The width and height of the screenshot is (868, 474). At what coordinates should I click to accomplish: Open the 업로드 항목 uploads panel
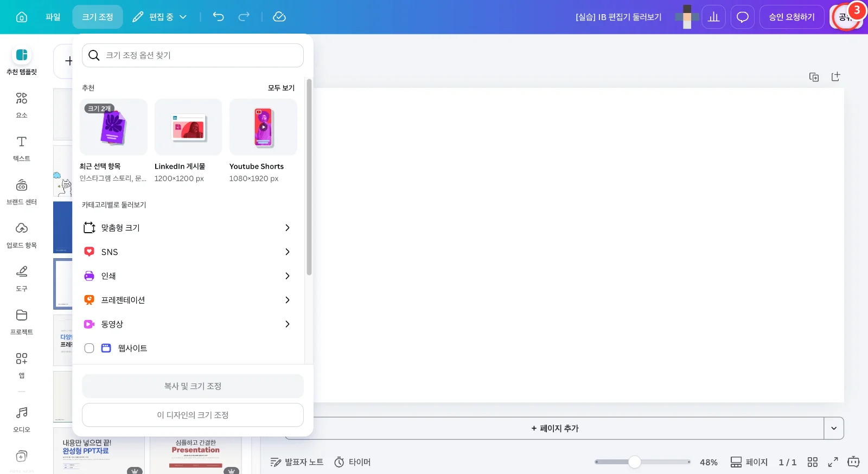[22, 235]
